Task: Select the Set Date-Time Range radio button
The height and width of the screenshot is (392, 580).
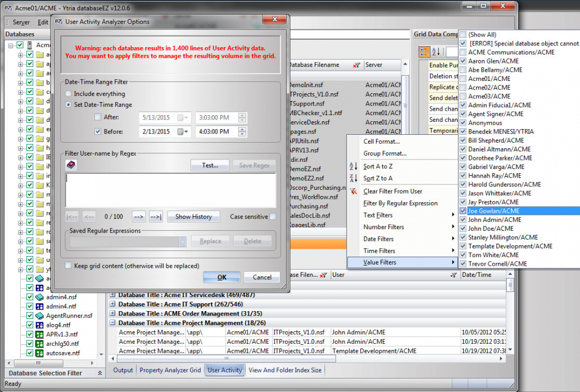Action: click(69, 104)
